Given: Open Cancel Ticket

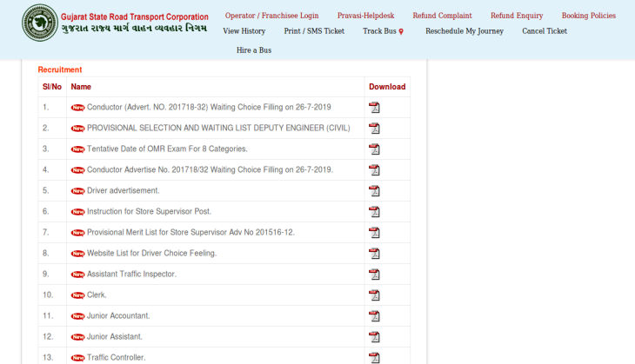Looking at the screenshot, I should (545, 31).
